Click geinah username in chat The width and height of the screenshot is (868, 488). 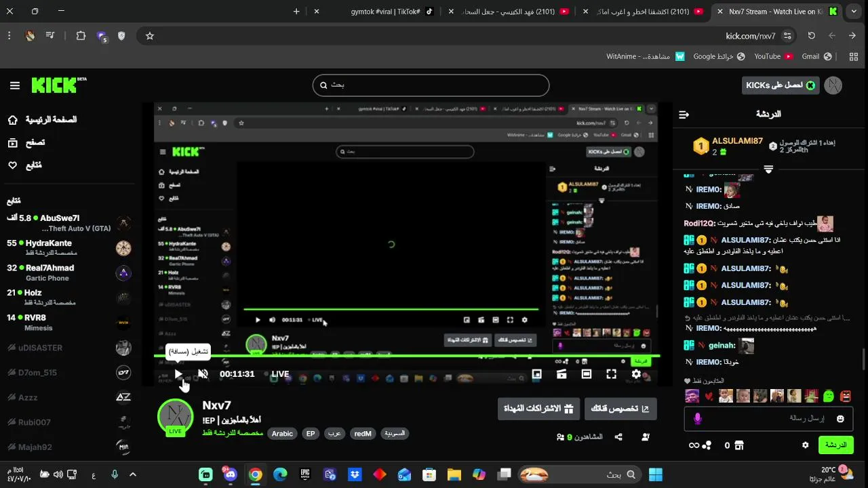pyautogui.click(x=722, y=346)
